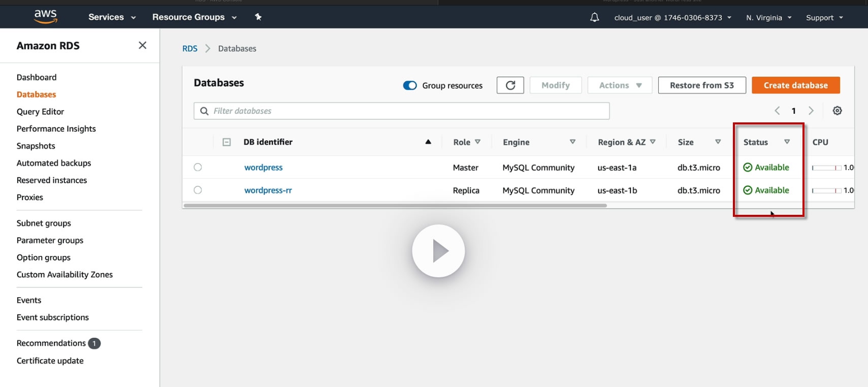Go to Parameter groups in sidebar
Viewport: 868px width, 387px height.
(50, 240)
